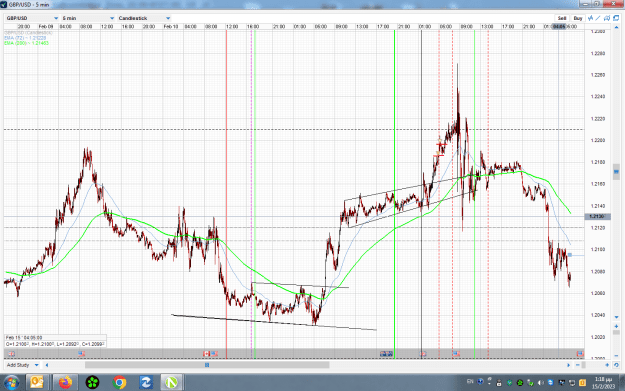Click the EN language indicator in tray

(x=470, y=381)
